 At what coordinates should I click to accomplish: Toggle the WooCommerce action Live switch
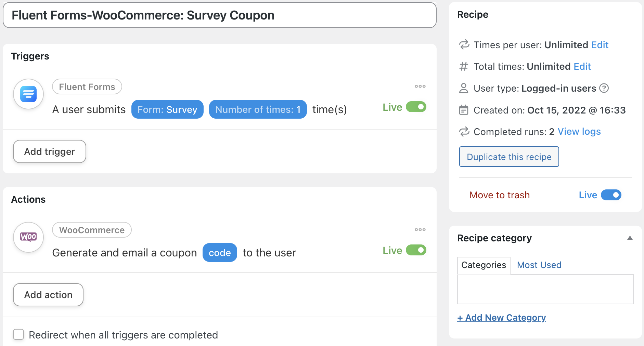point(416,250)
